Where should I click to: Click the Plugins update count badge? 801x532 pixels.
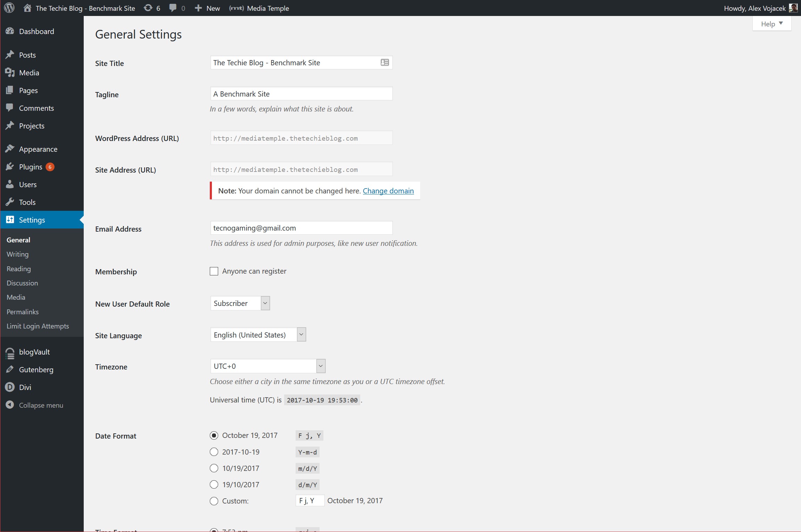click(x=50, y=167)
